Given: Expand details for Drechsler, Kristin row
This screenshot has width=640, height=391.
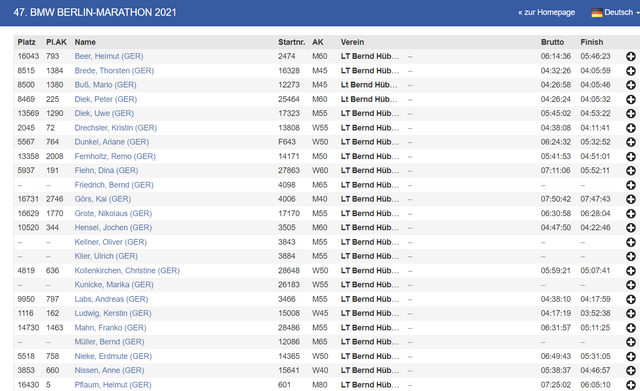Looking at the screenshot, I should coord(631,128).
